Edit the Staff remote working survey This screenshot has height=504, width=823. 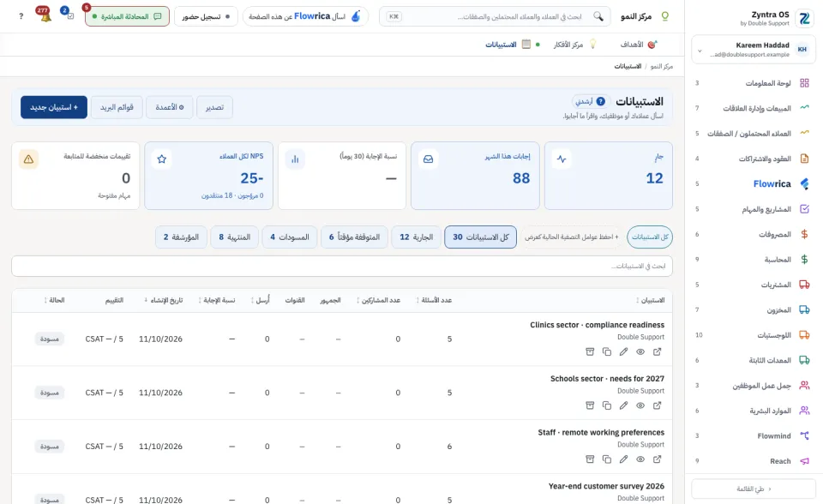coord(623,459)
